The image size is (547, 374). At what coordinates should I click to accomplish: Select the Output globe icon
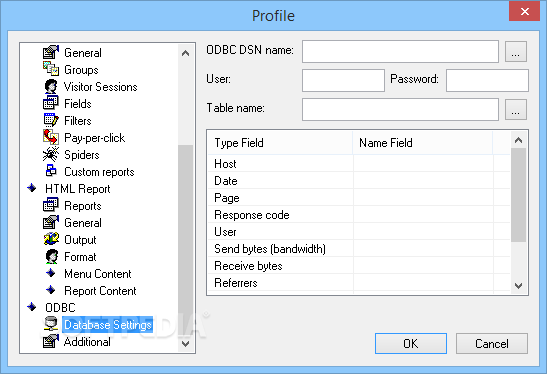click(51, 239)
